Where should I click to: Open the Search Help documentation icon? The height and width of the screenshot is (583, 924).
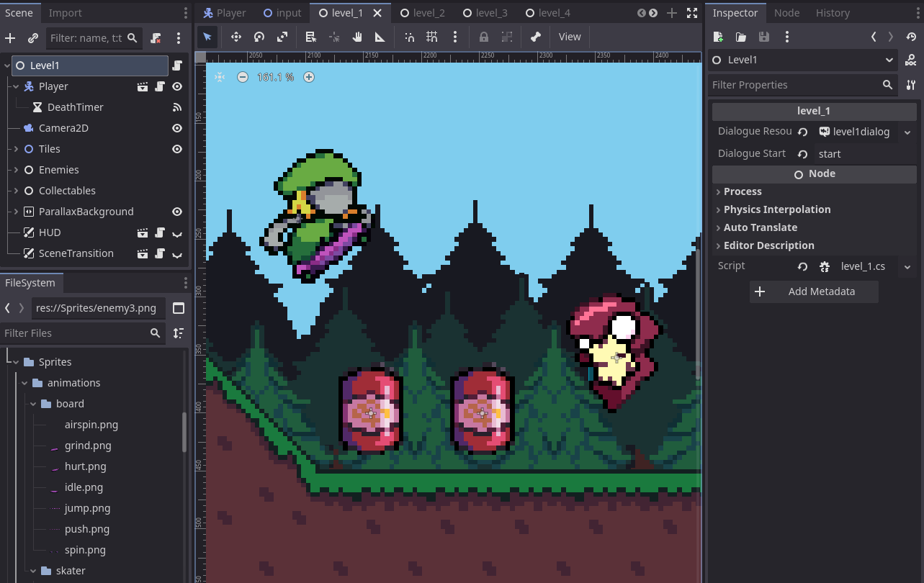click(x=911, y=60)
